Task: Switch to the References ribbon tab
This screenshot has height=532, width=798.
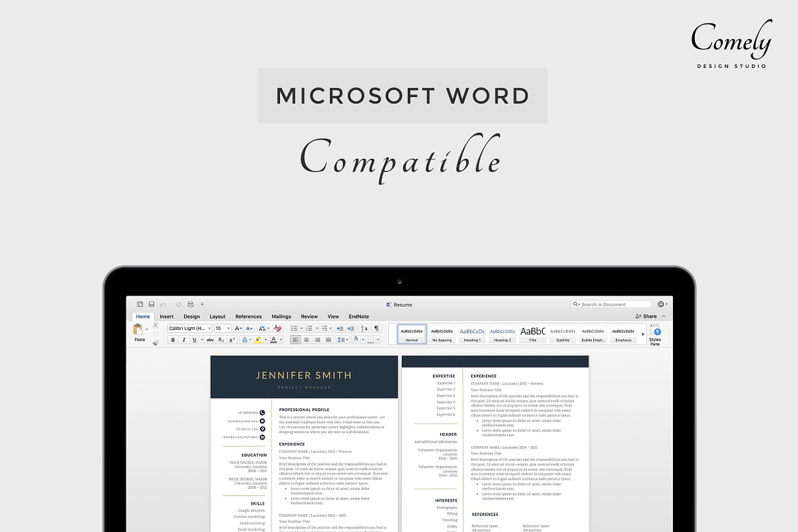Action: (249, 317)
